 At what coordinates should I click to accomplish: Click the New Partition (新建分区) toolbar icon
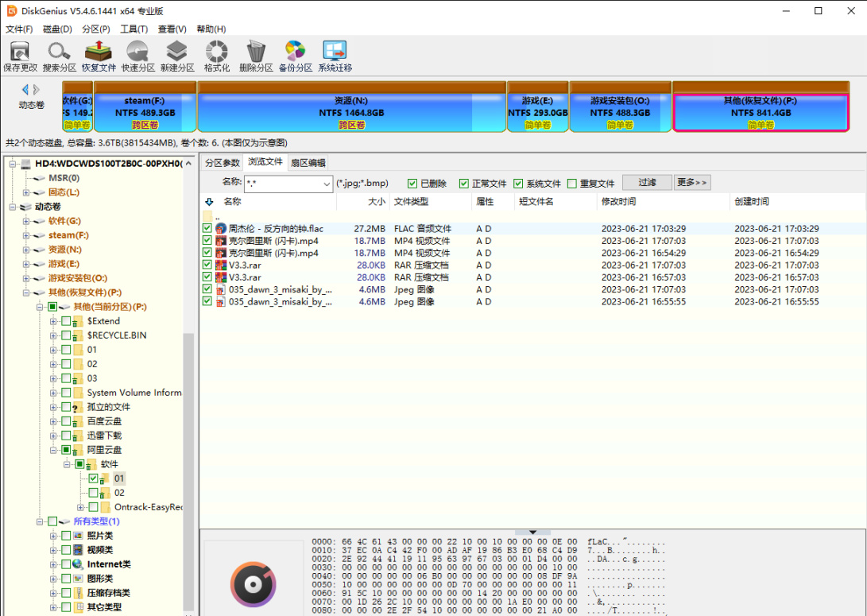click(x=177, y=52)
